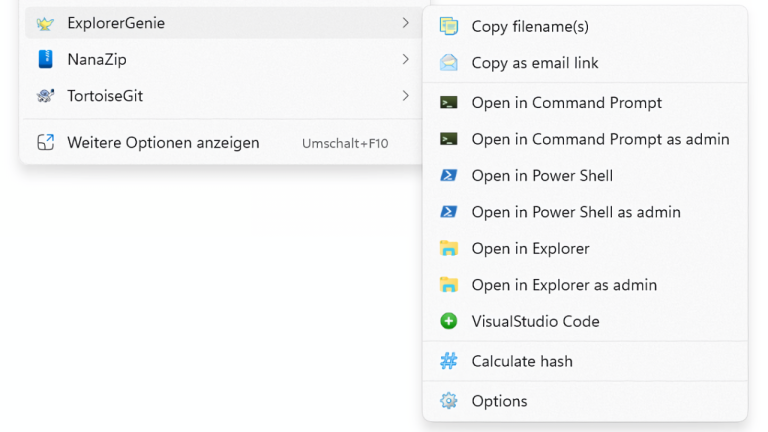This screenshot has width=768, height=432.
Task: Choose Open in Explorer
Action: click(x=585, y=248)
